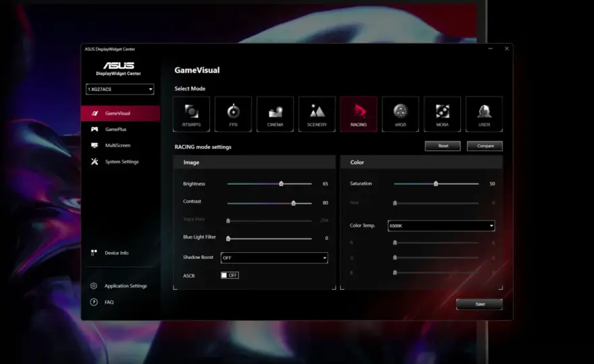The image size is (594, 364).
Task: Choose the CINEMA mode icon
Action: [275, 114]
